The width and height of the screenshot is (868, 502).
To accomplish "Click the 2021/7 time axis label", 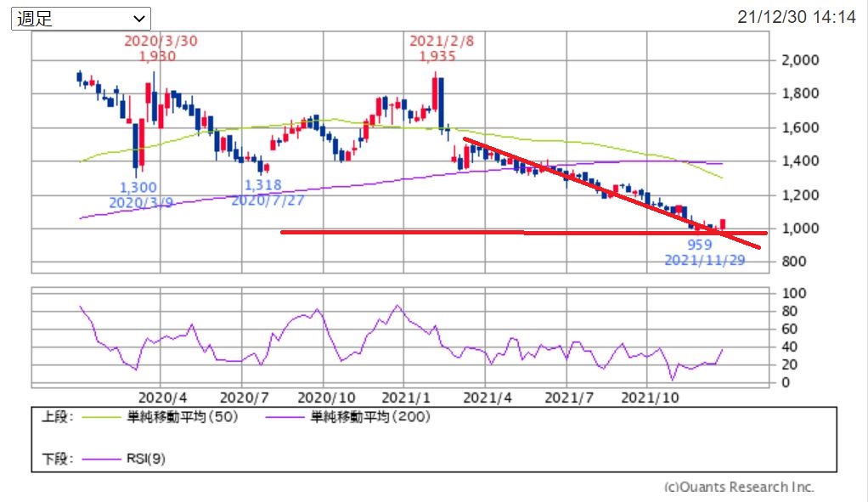I will coord(569,398).
